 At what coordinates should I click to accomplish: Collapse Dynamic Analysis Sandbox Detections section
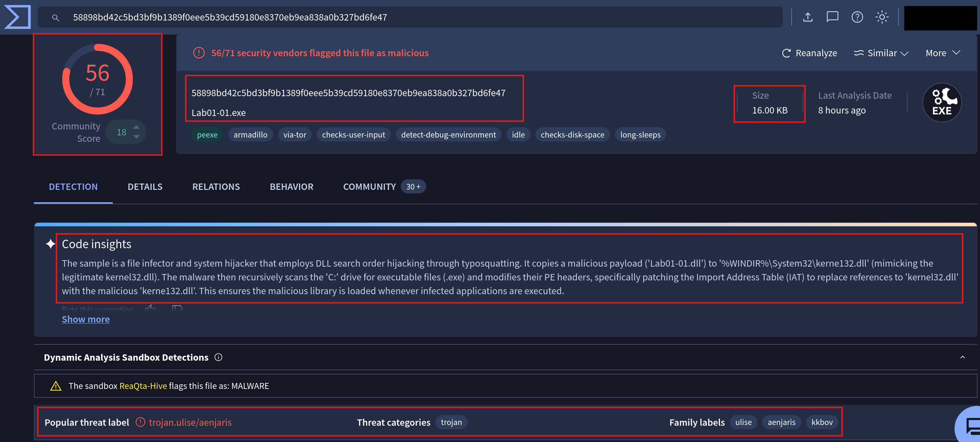click(x=962, y=357)
